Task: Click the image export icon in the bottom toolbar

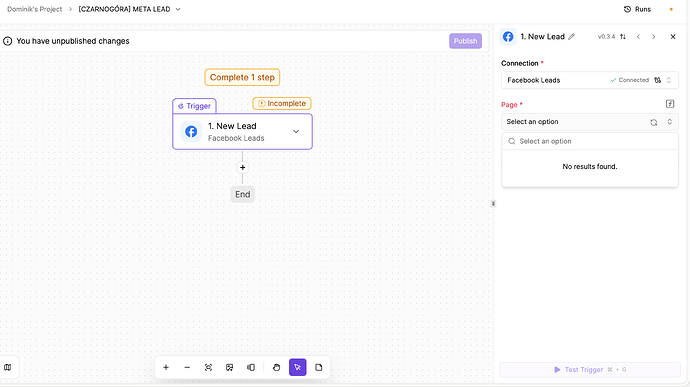Action: (x=230, y=367)
